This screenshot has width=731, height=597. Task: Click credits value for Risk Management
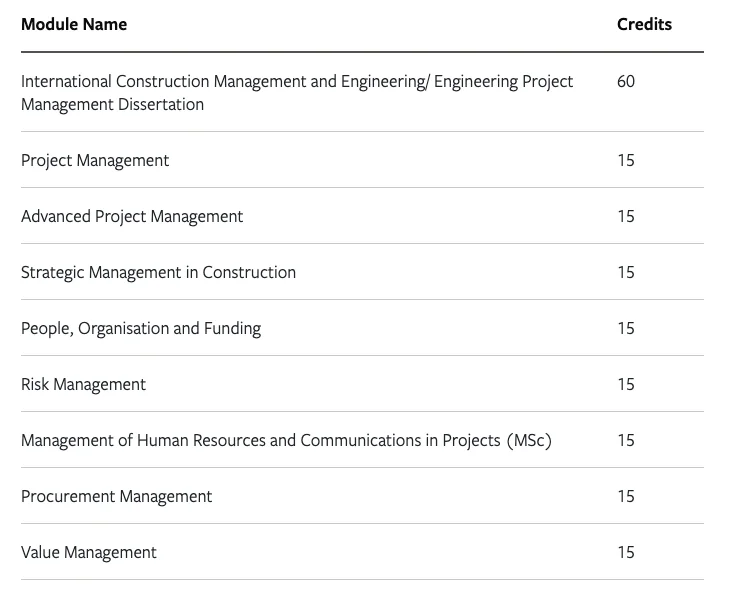click(626, 384)
